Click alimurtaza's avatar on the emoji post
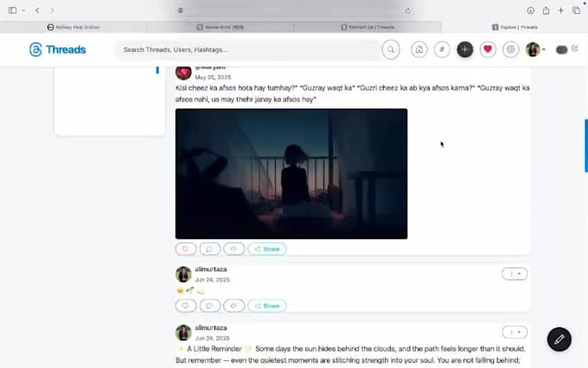This screenshot has height=368, width=588. point(183,274)
